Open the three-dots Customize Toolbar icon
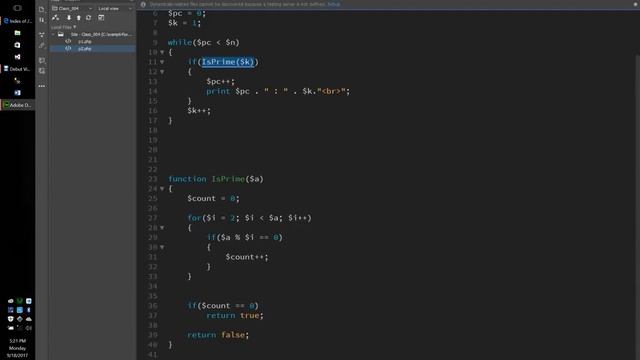640x360 pixels. pos(42,86)
